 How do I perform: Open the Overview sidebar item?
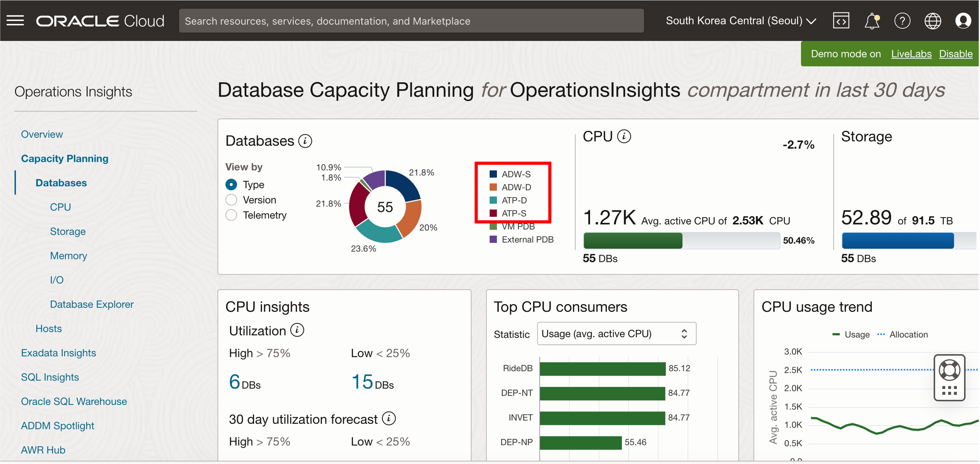42,134
